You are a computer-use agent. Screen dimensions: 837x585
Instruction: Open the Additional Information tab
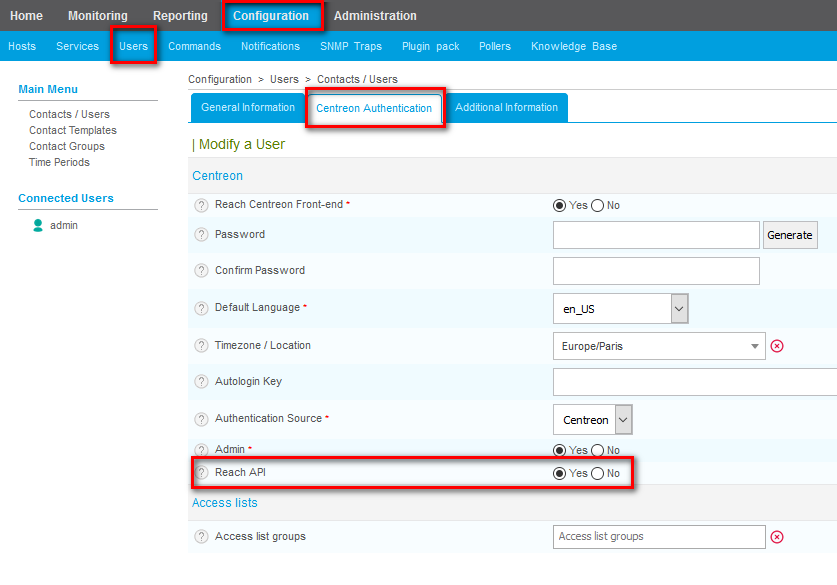[x=506, y=108]
